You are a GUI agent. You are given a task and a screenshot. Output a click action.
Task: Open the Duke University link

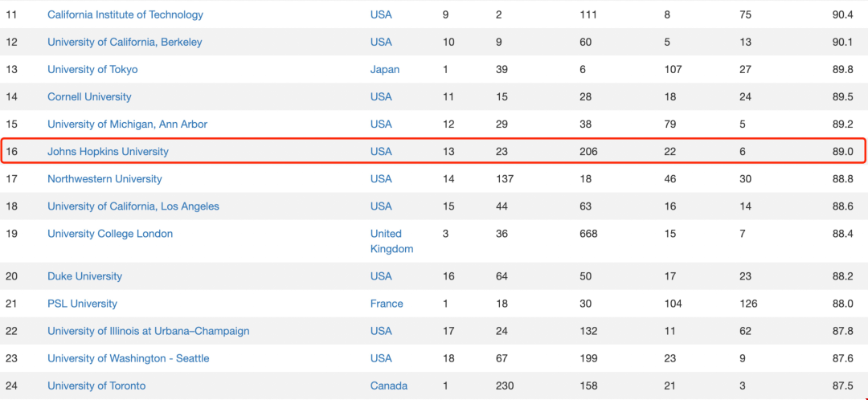point(84,276)
